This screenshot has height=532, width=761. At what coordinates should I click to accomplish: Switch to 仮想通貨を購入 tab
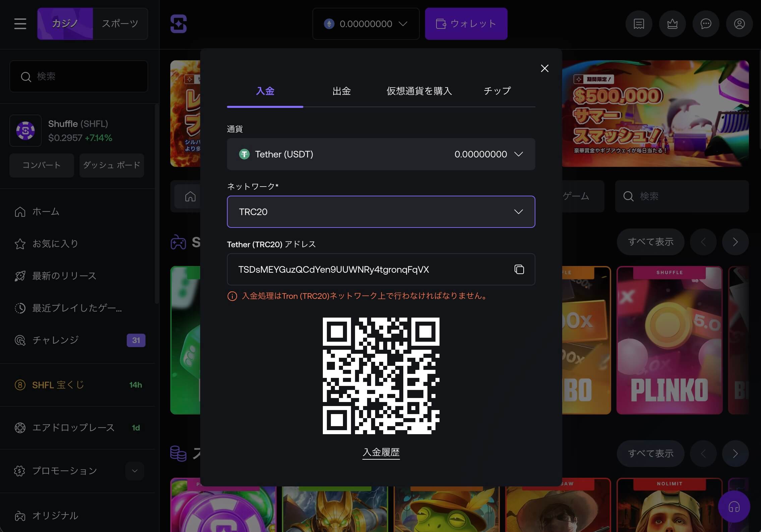pyautogui.click(x=419, y=91)
